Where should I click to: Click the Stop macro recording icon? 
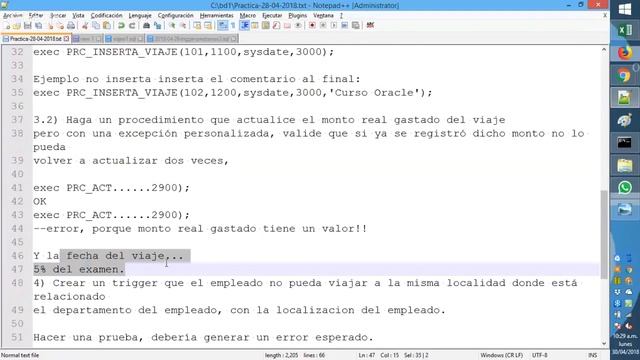coord(323,26)
